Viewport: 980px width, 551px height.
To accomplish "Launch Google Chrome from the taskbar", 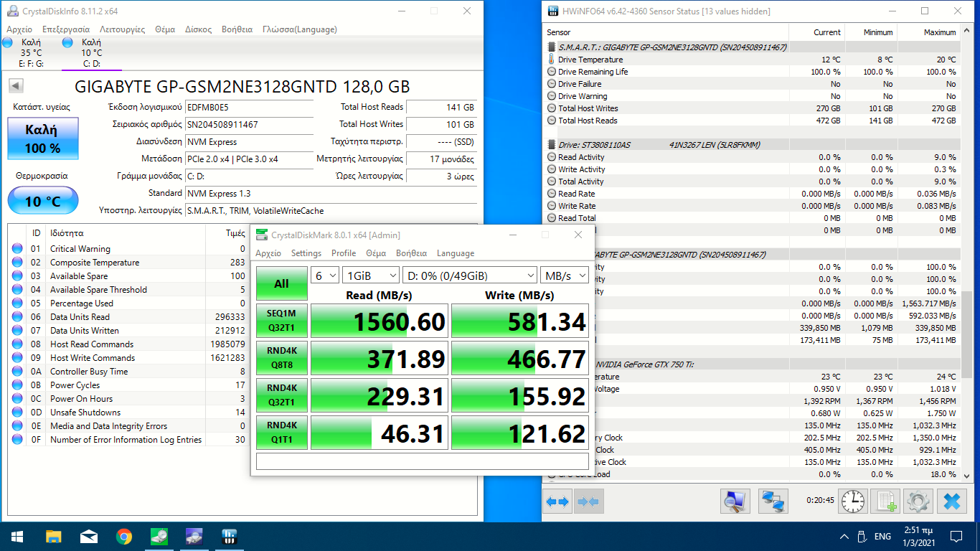I will point(124,536).
